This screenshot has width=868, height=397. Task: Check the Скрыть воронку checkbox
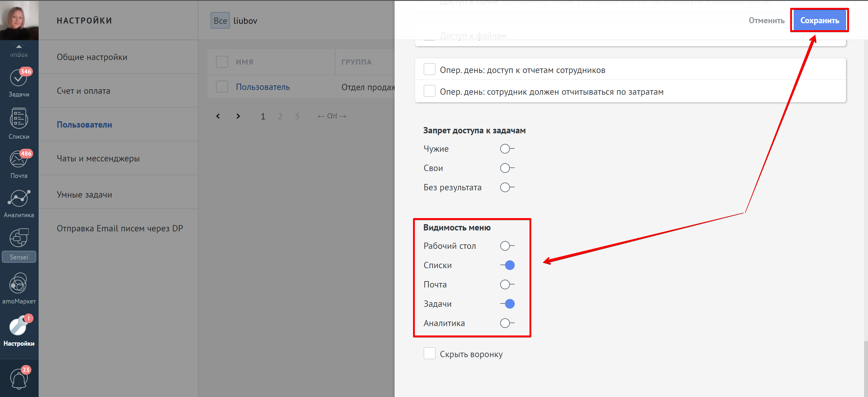(429, 354)
